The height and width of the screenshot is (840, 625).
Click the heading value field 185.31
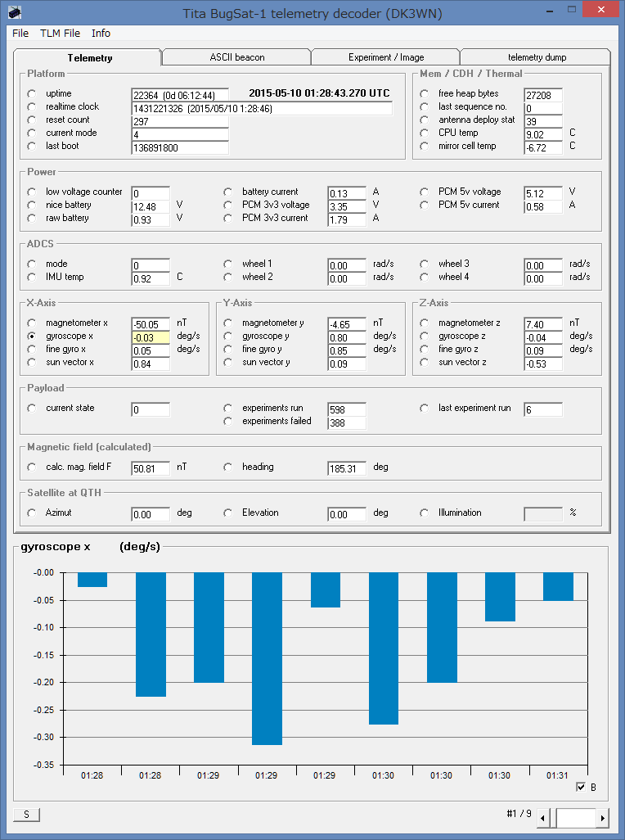click(x=347, y=469)
